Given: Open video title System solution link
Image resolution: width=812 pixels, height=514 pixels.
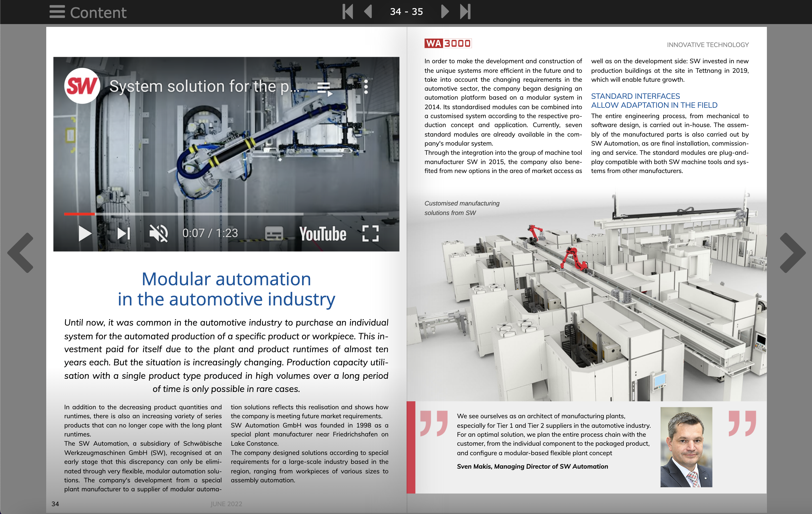Looking at the screenshot, I should click(204, 86).
